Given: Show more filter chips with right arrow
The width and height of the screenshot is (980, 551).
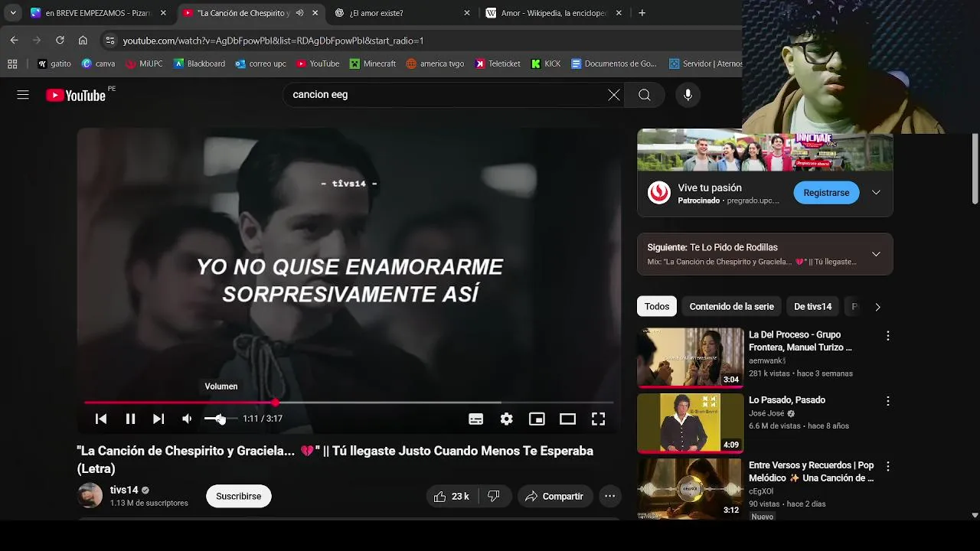Looking at the screenshot, I should [877, 307].
